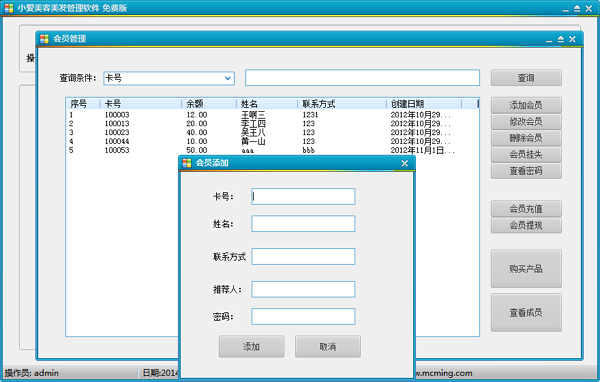Screen dimensions: 600x382
Task: Click the 查看成员 button
Action: 526,312
